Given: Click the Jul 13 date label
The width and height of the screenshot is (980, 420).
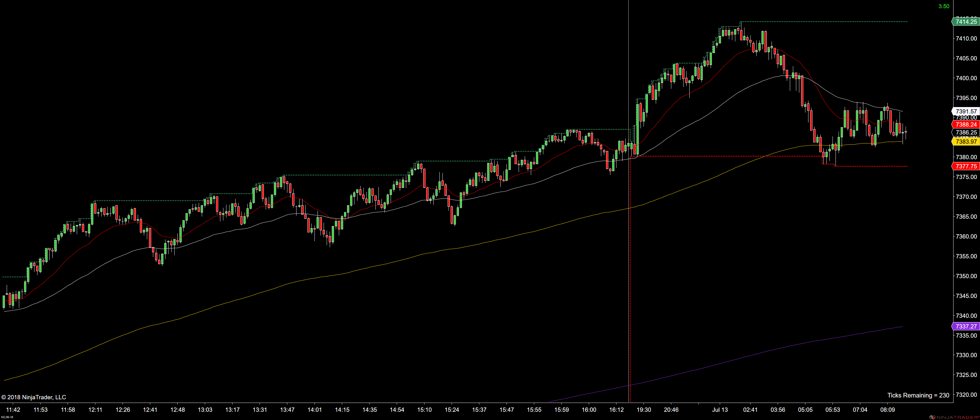Looking at the screenshot, I should [x=720, y=410].
